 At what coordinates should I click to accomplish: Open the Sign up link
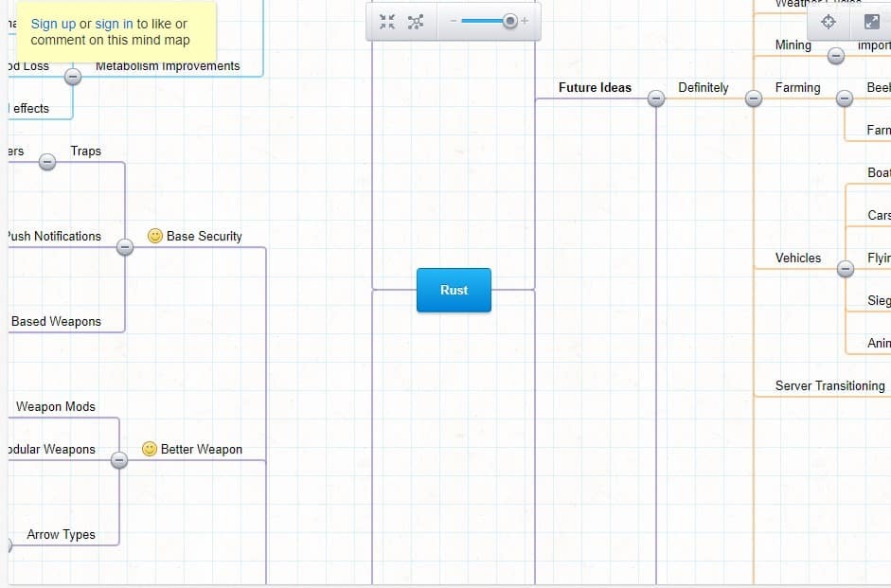(53, 24)
